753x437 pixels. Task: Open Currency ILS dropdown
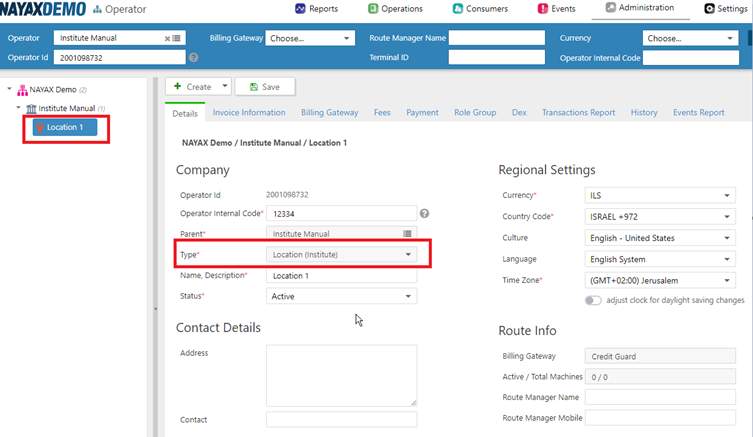tap(660, 195)
